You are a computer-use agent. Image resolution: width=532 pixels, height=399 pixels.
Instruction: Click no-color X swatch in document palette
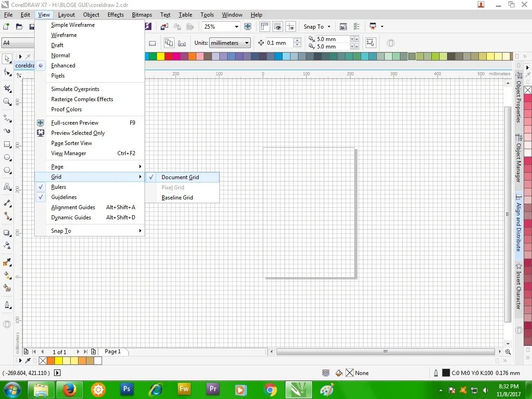(43, 361)
